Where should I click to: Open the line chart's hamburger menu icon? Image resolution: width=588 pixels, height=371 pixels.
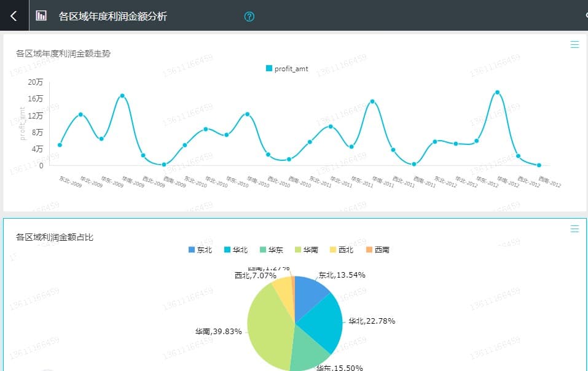[x=574, y=45]
